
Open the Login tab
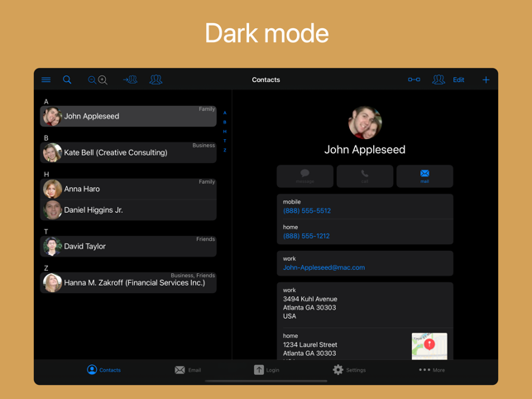tap(266, 370)
